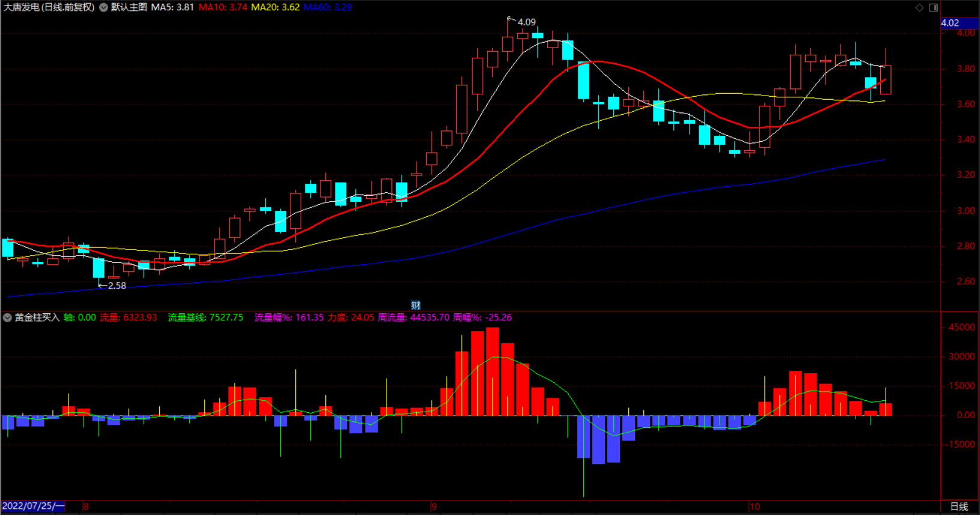Click the 轴: 0.00 readout
The width and height of the screenshot is (980, 515).
[x=80, y=317]
